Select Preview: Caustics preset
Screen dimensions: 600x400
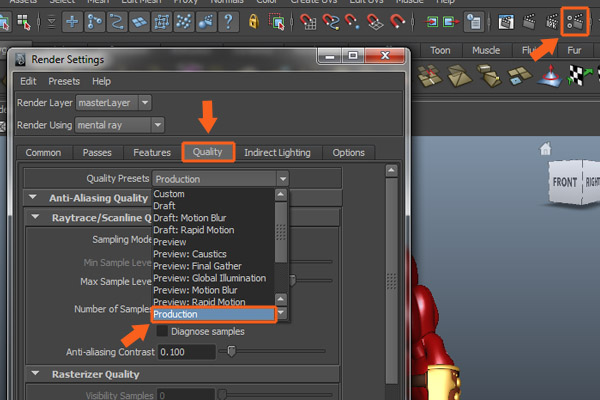[213, 254]
